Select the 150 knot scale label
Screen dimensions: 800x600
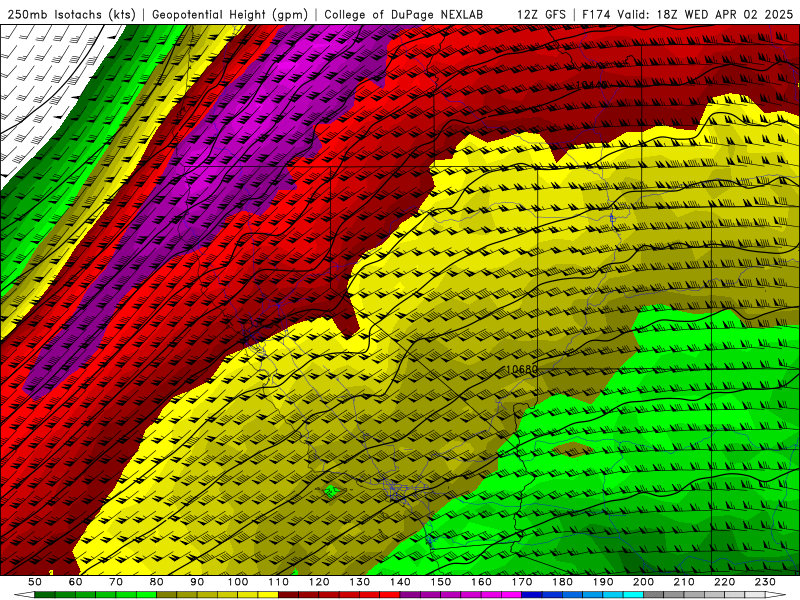pyautogui.click(x=441, y=582)
